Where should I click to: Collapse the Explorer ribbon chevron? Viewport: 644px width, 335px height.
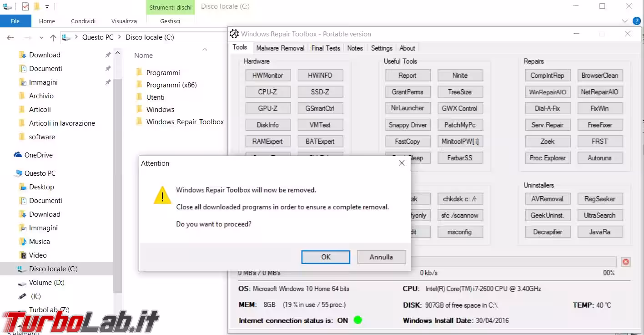coord(624,21)
